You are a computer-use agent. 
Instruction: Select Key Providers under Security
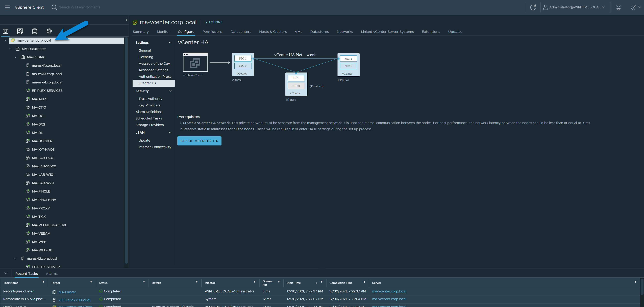[149, 105]
